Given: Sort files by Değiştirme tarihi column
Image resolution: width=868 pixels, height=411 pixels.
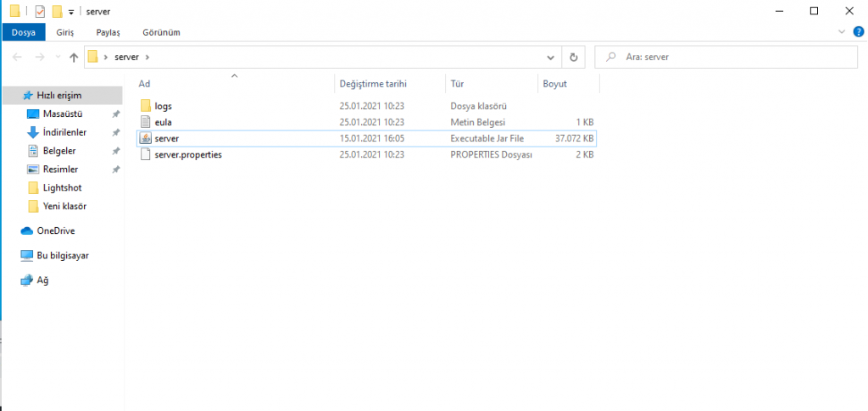Looking at the screenshot, I should [x=373, y=84].
